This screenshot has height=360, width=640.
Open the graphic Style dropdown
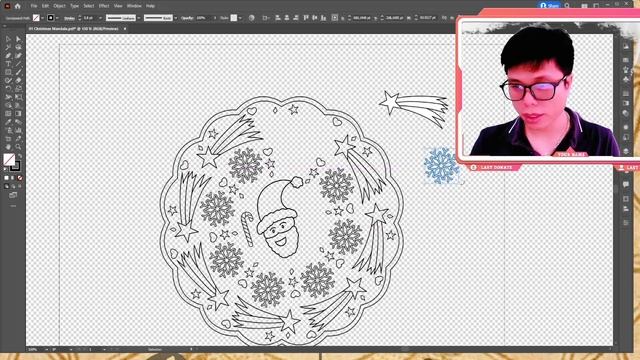240,18
